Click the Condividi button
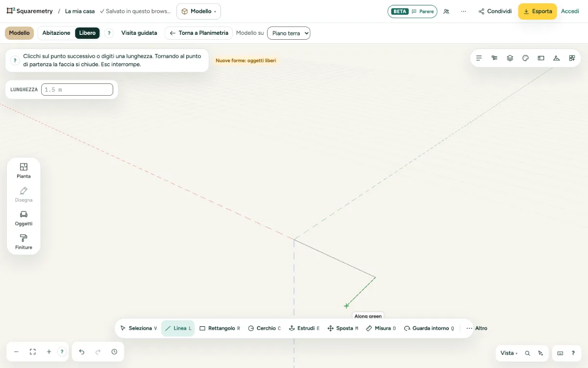This screenshot has width=588, height=368. (495, 11)
